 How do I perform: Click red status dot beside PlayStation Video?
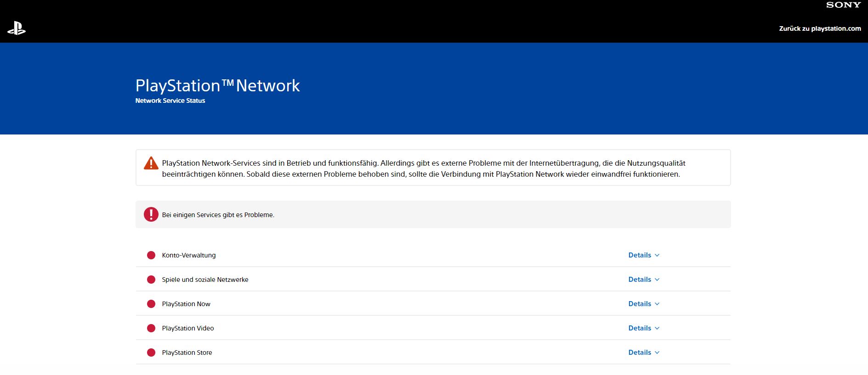[151, 328]
